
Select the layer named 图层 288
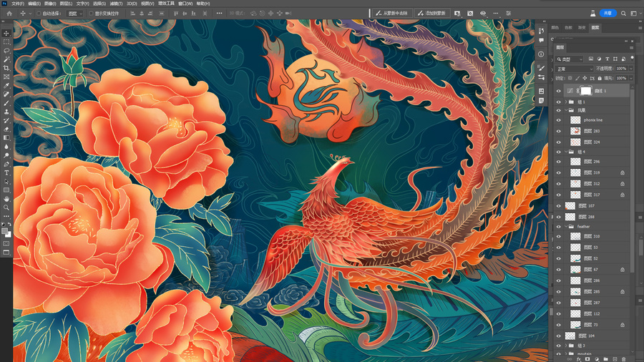(x=593, y=217)
